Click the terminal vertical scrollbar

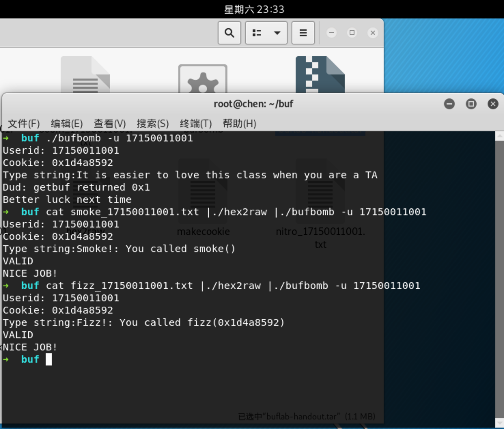[499, 279]
